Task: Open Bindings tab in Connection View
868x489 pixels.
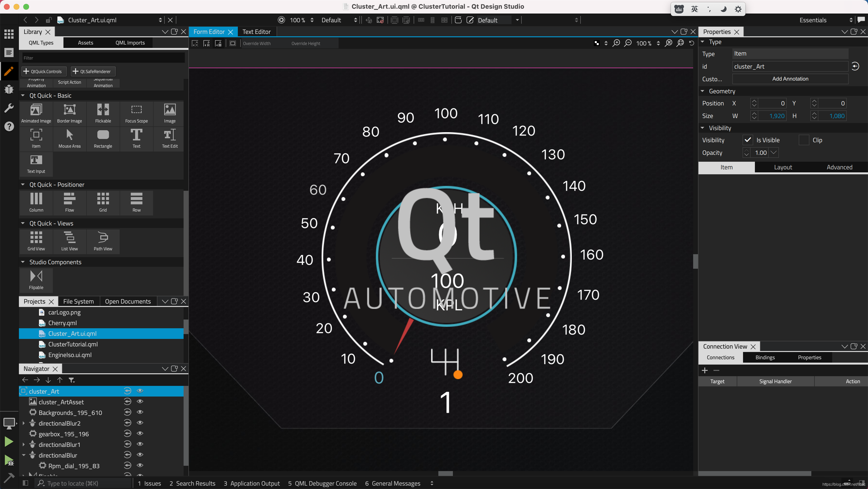Action: tap(765, 358)
